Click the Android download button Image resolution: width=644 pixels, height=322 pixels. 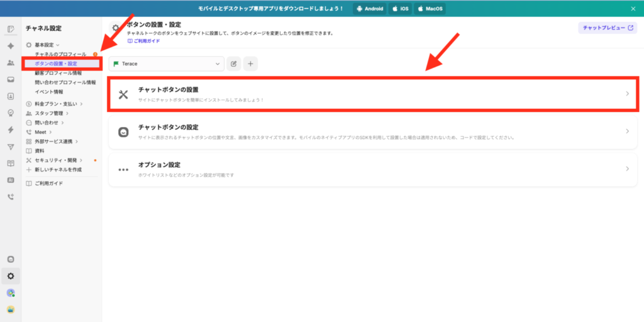pos(370,9)
